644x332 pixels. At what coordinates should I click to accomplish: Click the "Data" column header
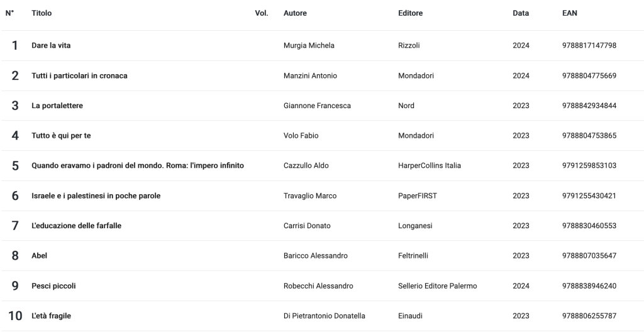[521, 13]
